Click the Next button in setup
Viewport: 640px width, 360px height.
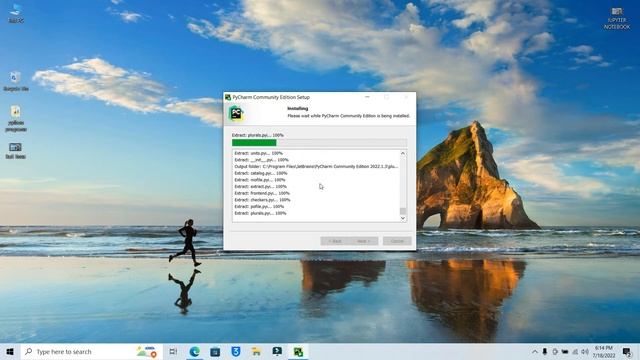tap(364, 241)
